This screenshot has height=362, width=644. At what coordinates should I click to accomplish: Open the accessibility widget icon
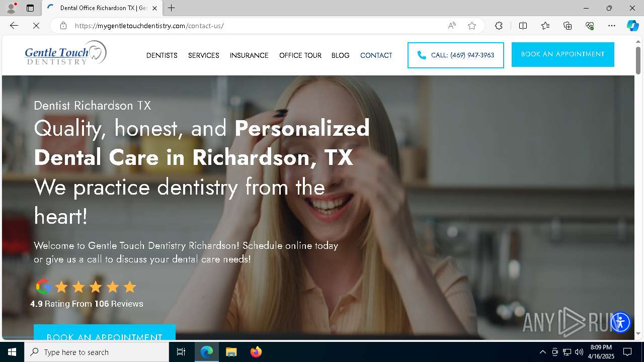click(620, 322)
